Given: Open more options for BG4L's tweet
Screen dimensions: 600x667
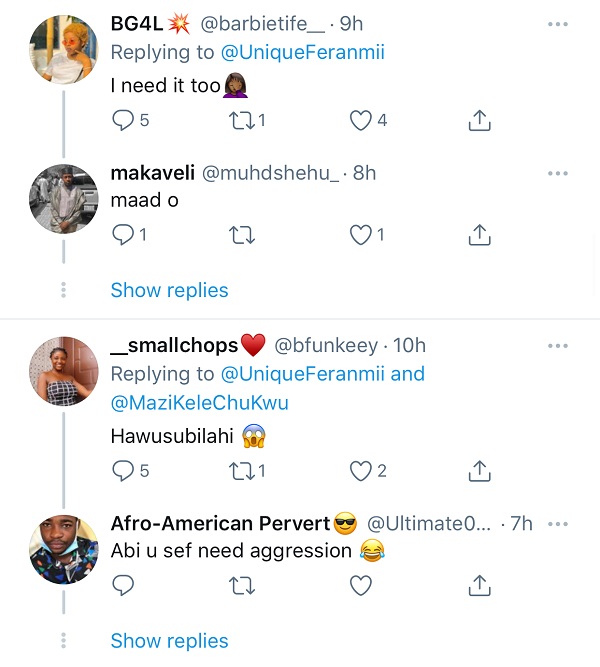Looking at the screenshot, I should click(557, 24).
